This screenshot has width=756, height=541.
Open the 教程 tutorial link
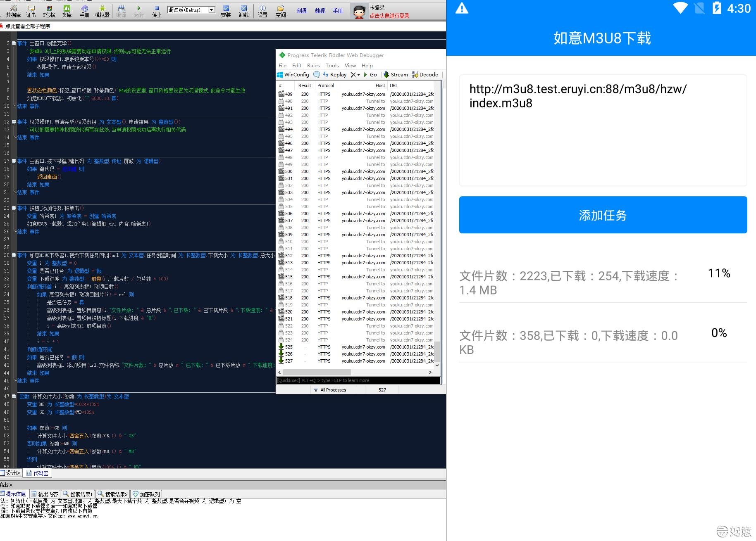(320, 11)
